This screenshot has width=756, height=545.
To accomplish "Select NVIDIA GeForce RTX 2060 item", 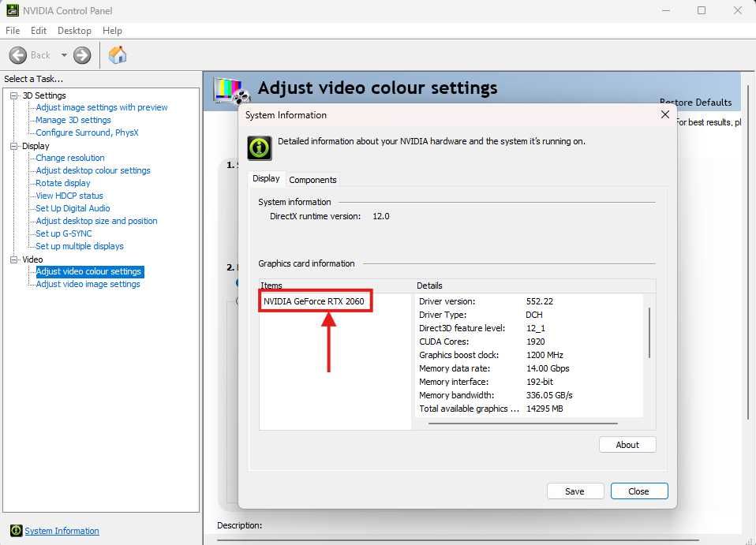I will (314, 301).
